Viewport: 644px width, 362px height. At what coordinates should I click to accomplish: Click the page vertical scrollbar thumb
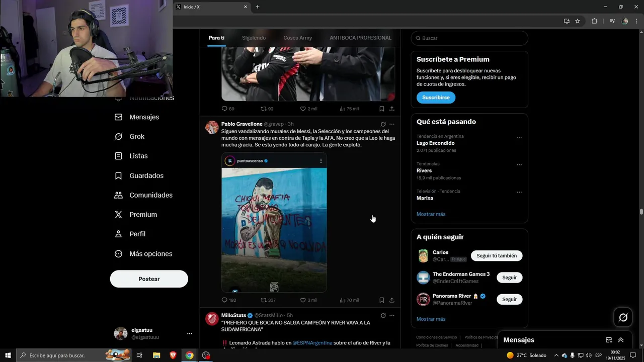pos(641,212)
